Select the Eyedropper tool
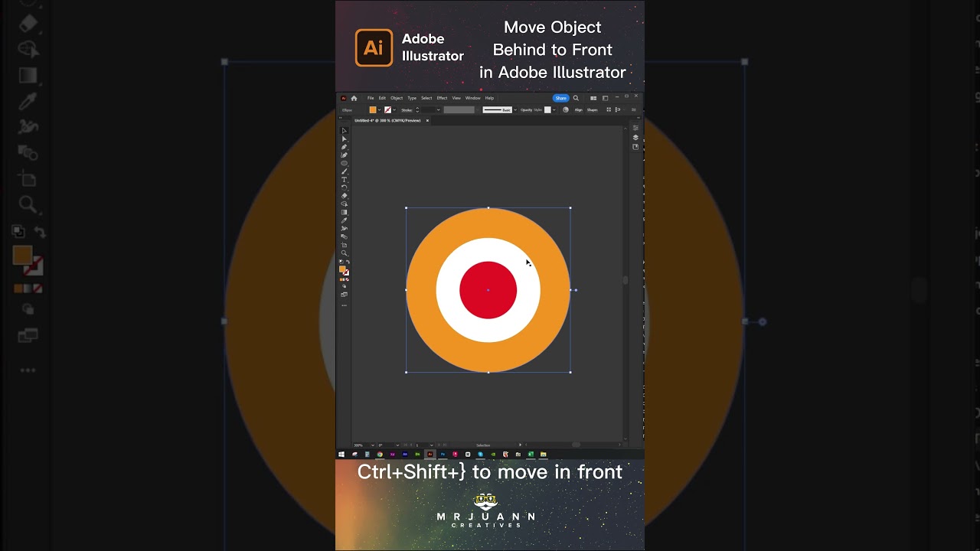Viewport: 980px width, 551px height. pos(344,220)
